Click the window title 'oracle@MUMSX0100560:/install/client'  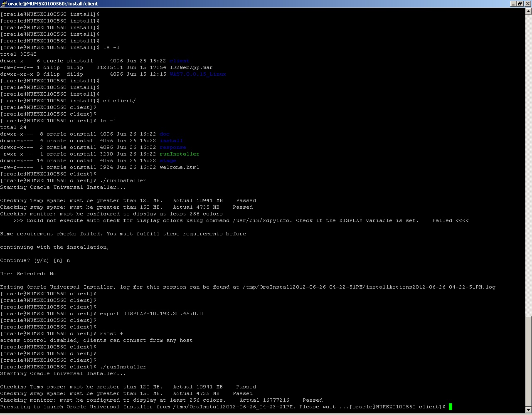(53, 3)
